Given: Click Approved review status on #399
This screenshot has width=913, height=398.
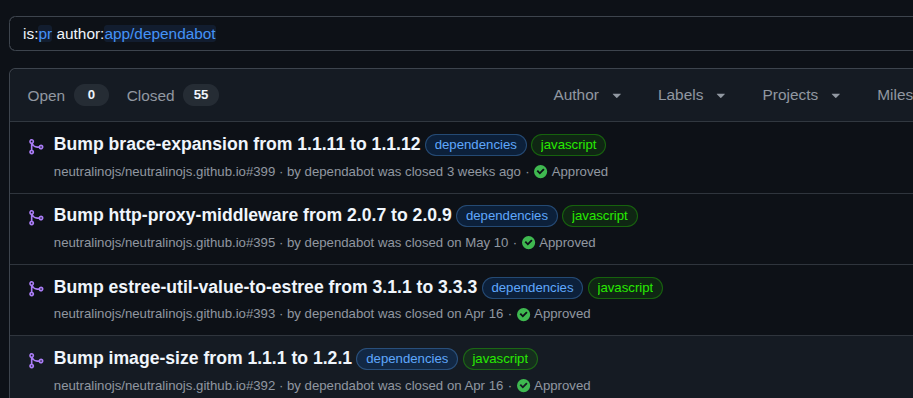Looking at the screenshot, I should pyautogui.click(x=579, y=172).
